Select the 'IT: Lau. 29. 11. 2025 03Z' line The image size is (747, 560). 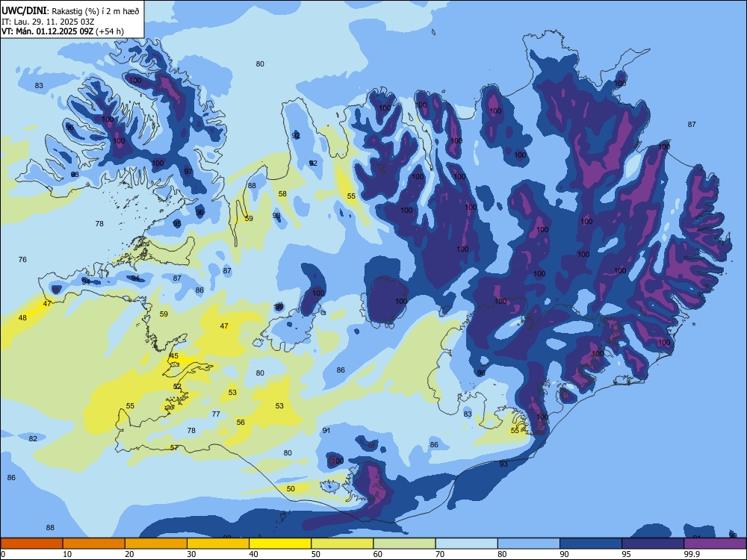point(48,22)
